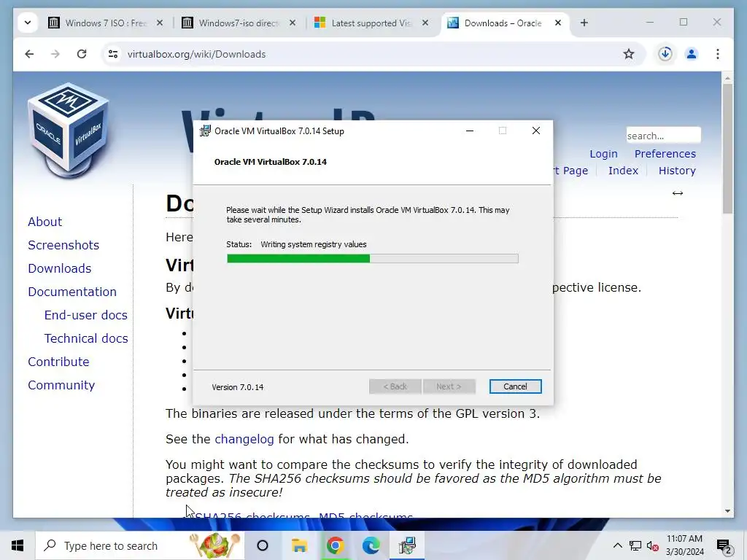
Task: Open About in the sidebar
Action: [44, 222]
